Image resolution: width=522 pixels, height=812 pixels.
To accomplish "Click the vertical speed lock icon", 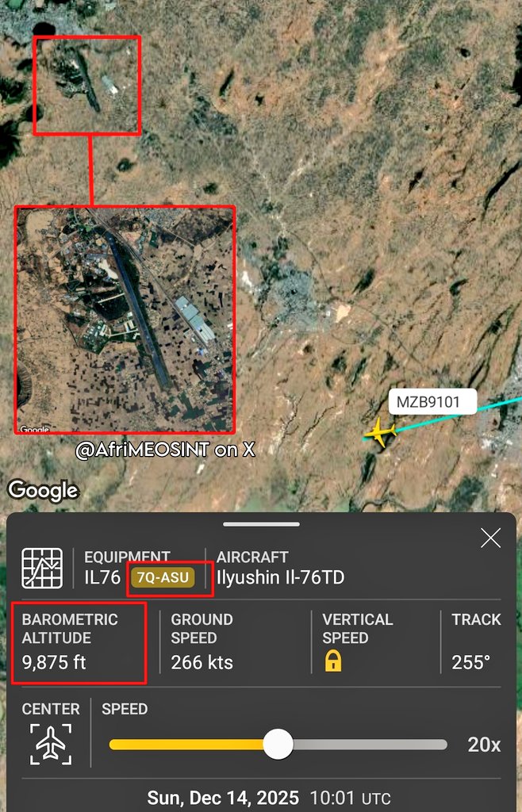I will pyautogui.click(x=333, y=662).
